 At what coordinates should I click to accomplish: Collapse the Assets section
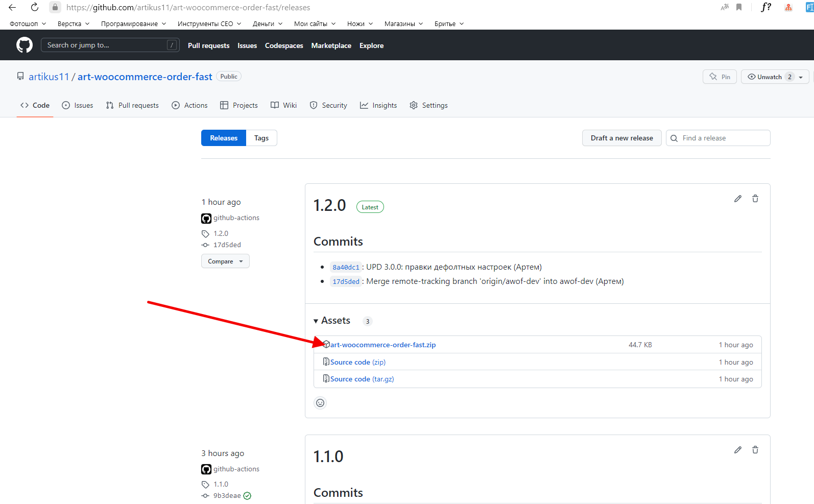[332, 321]
